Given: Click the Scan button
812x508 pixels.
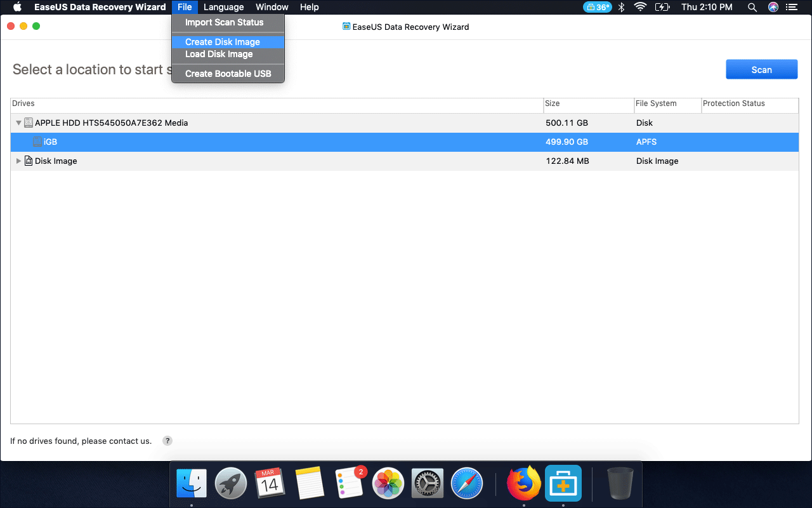Looking at the screenshot, I should tap(761, 69).
